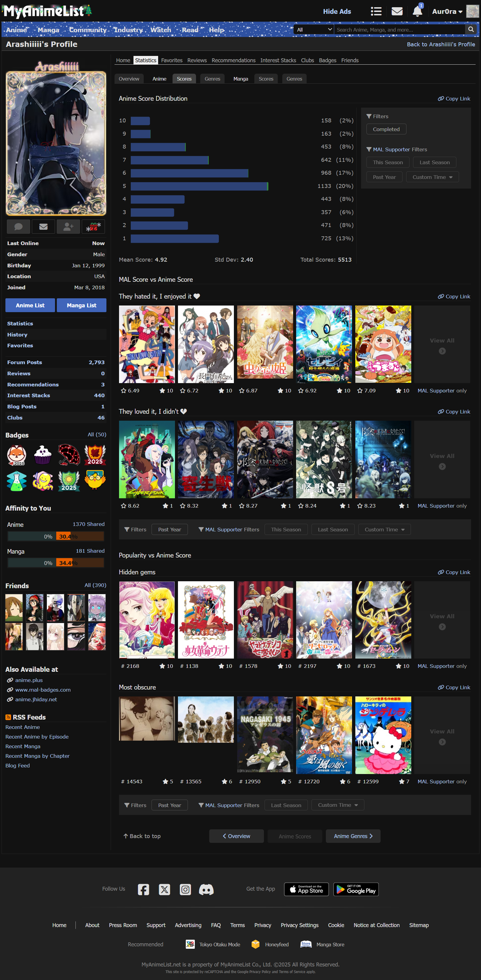Open X social icon in footer
This screenshot has width=481, height=980.
click(164, 889)
